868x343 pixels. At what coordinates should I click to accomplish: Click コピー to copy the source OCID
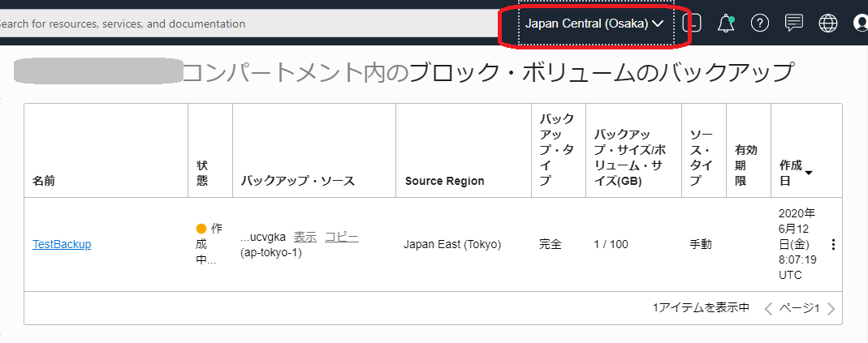point(341,237)
